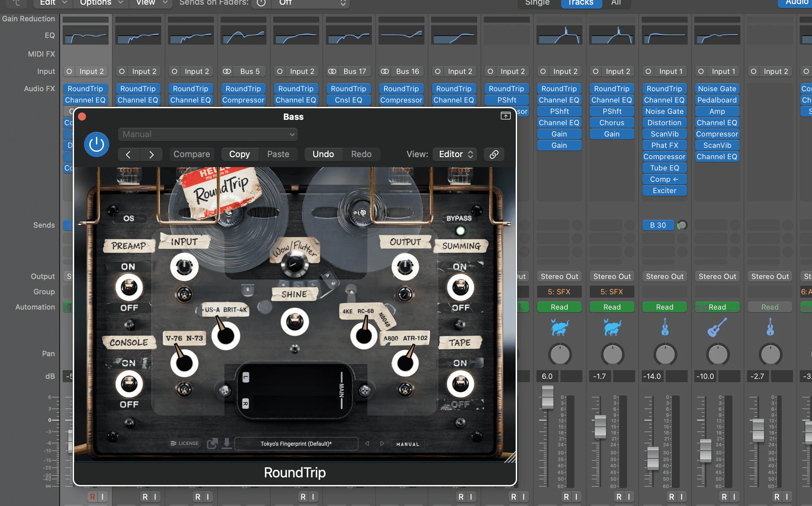The width and height of the screenshot is (812, 506).
Task: Flip the TAPE on/off switch
Action: (460, 384)
